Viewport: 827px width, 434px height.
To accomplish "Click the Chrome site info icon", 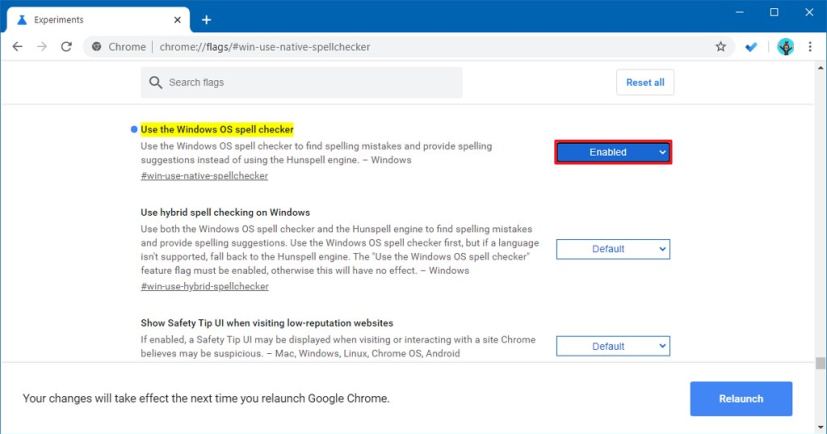I will coord(97,46).
